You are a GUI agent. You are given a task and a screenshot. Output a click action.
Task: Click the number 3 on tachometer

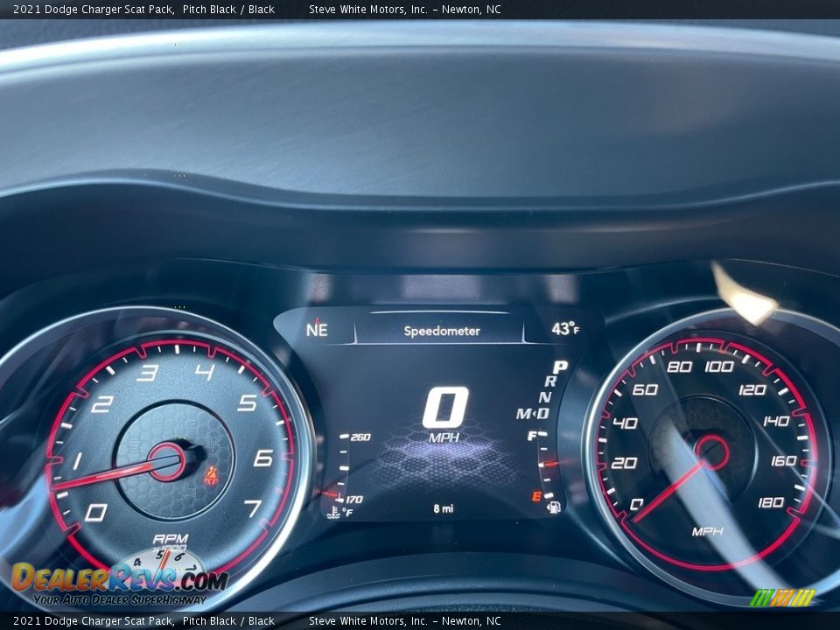point(147,373)
